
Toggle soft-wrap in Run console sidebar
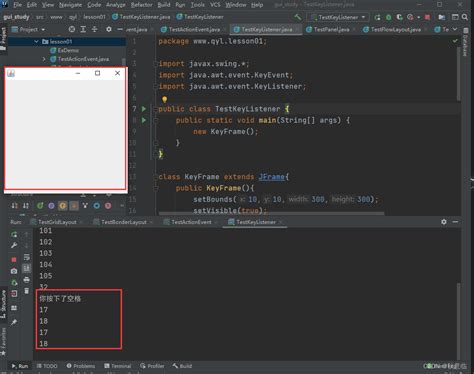point(26,257)
